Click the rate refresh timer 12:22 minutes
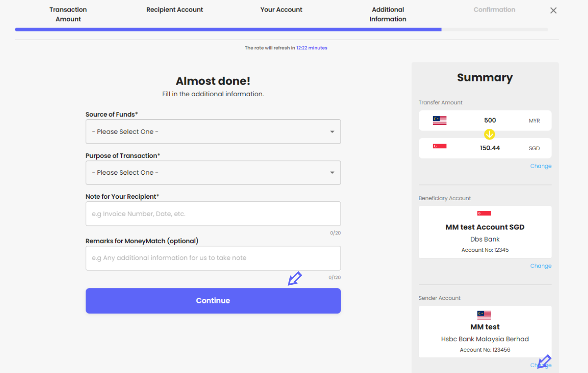588x373 pixels. point(312,48)
